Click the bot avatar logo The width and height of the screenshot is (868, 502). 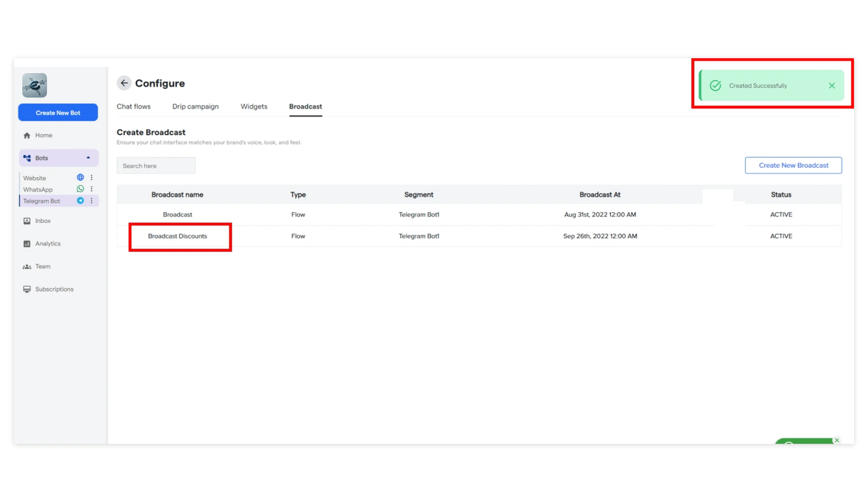(34, 85)
